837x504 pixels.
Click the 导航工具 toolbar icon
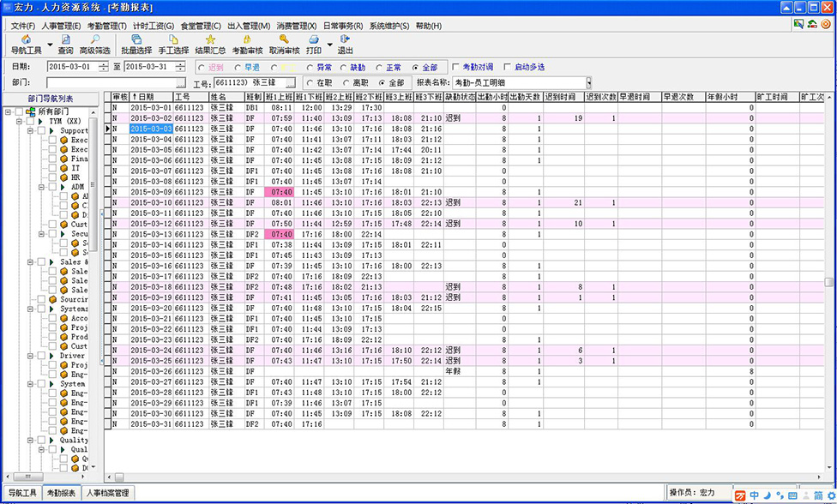pos(26,45)
